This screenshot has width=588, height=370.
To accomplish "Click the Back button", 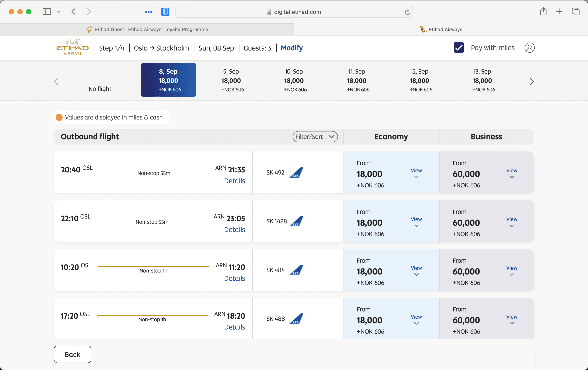I will coord(73,354).
